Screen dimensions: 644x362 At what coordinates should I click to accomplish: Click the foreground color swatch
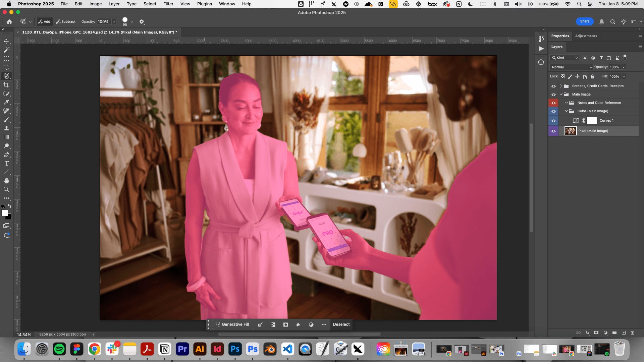[4, 213]
